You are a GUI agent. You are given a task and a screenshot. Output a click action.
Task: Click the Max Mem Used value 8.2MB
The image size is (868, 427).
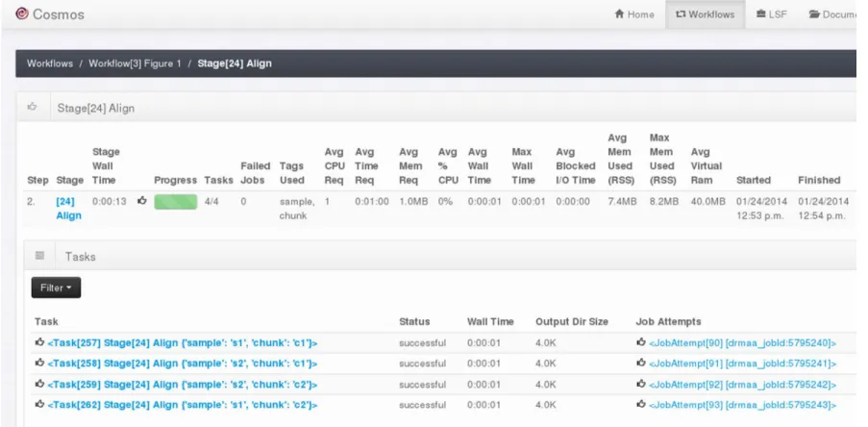click(x=663, y=202)
